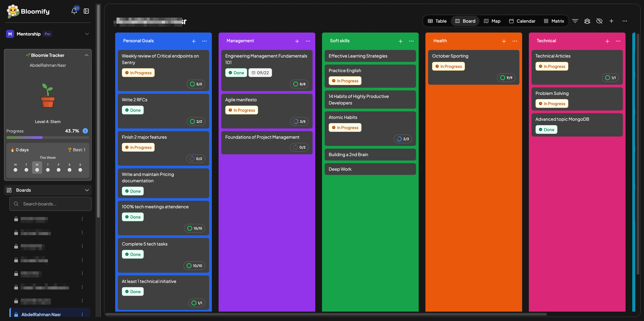The height and width of the screenshot is (321, 644).
Task: Expand the Mentorship workspace dropdown
Action: [87, 34]
